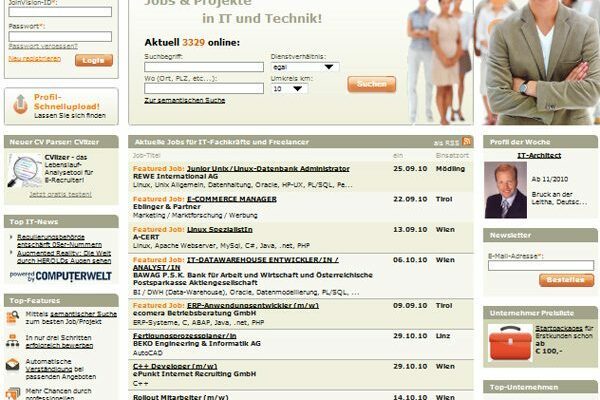Click the A-CERT company name
This screenshot has width=600, height=400.
[x=146, y=237]
